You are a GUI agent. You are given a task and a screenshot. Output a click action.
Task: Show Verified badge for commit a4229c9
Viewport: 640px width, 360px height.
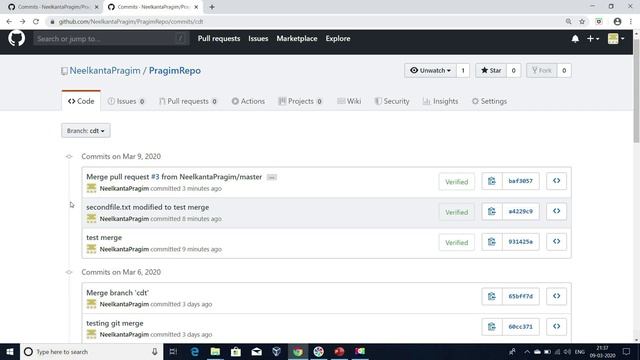(x=457, y=212)
